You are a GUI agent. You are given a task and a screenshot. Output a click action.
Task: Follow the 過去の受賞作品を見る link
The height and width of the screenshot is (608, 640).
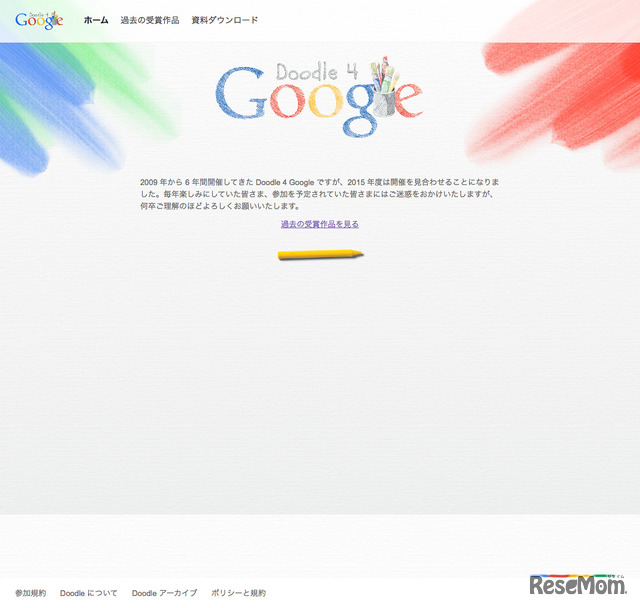320,224
